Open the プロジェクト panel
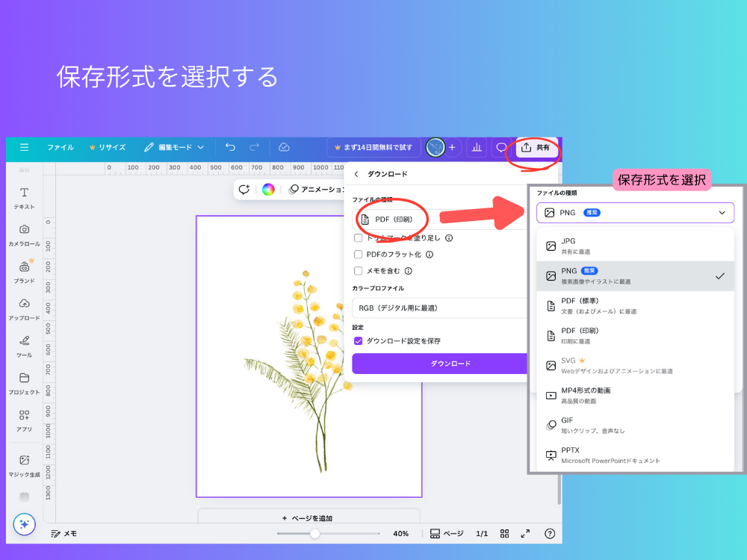 23,383
